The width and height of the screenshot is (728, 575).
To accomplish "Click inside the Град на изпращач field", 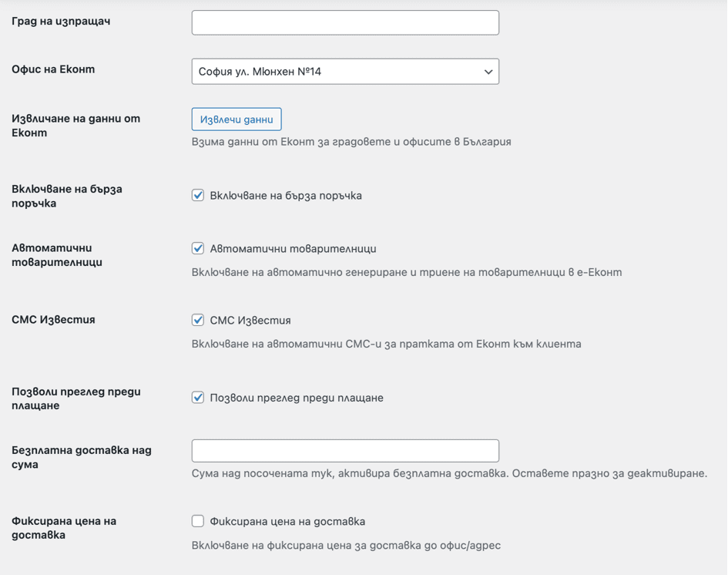I will pyautogui.click(x=344, y=22).
